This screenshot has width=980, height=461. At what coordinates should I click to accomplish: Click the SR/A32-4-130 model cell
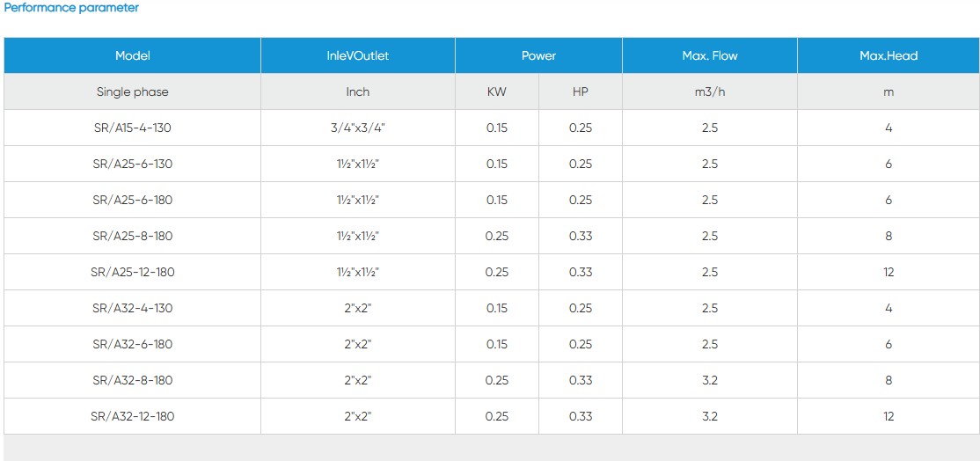[x=133, y=308]
